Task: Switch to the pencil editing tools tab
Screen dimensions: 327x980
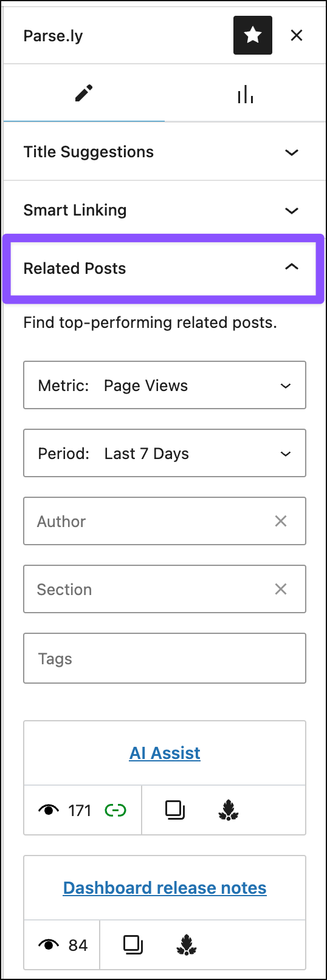Action: (84, 94)
